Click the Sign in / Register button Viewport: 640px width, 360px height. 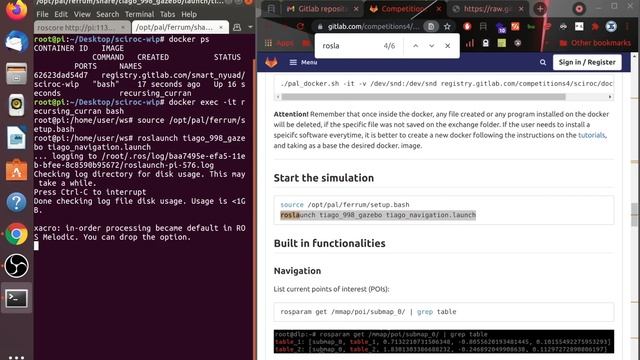pos(587,62)
